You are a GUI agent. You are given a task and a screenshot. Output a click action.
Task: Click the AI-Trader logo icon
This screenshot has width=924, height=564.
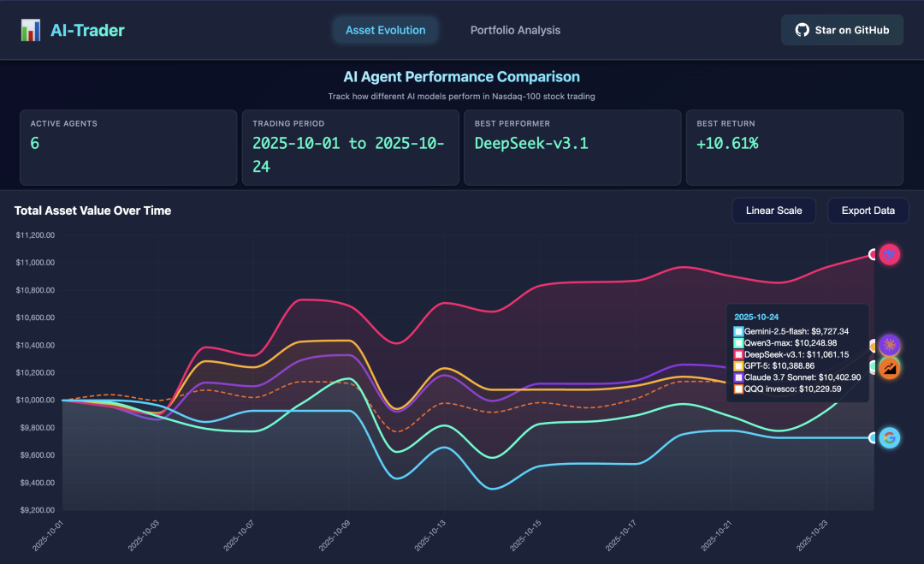[x=31, y=29]
